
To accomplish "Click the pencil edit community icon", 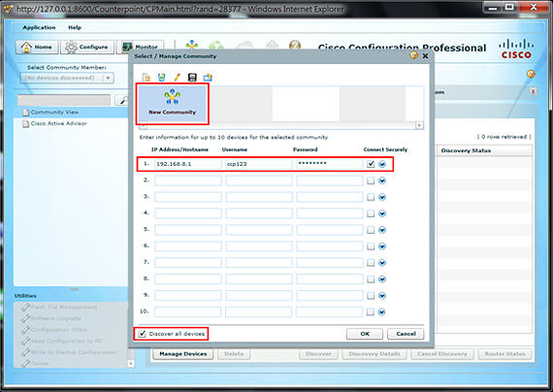I will tap(177, 77).
